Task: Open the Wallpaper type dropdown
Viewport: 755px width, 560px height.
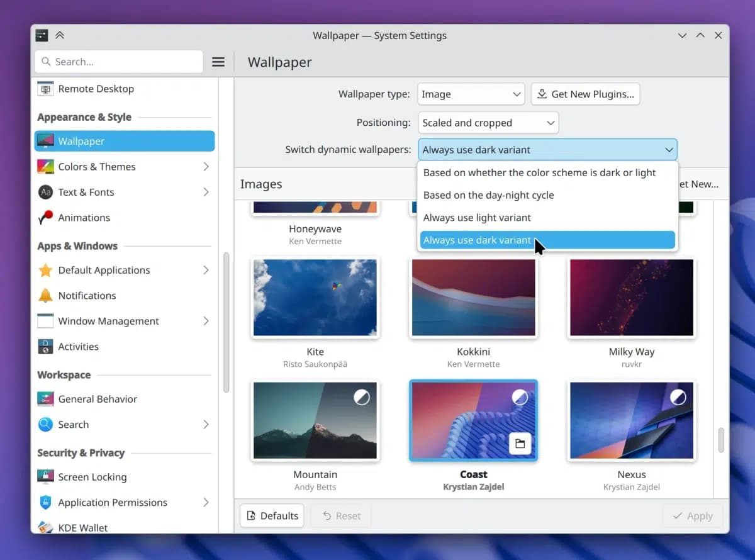Action: [471, 94]
